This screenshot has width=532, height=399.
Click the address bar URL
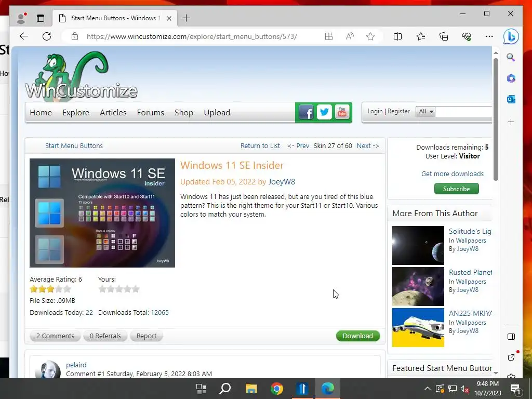pos(192,36)
